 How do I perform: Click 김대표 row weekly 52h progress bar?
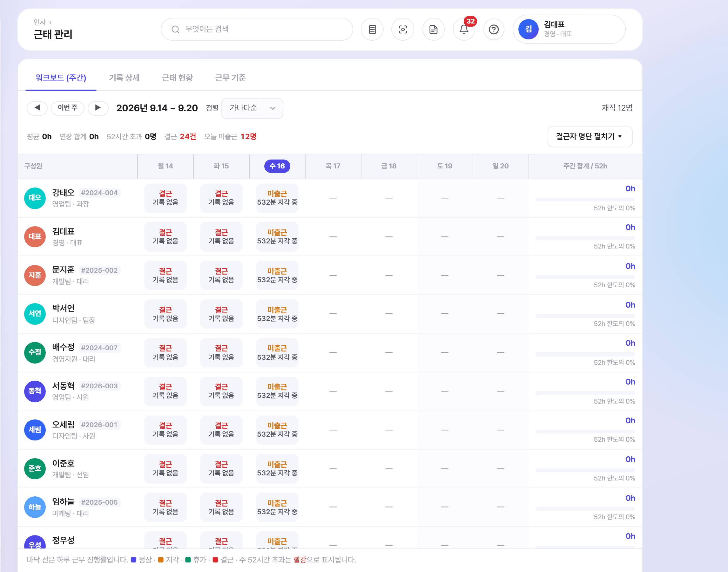(x=585, y=238)
